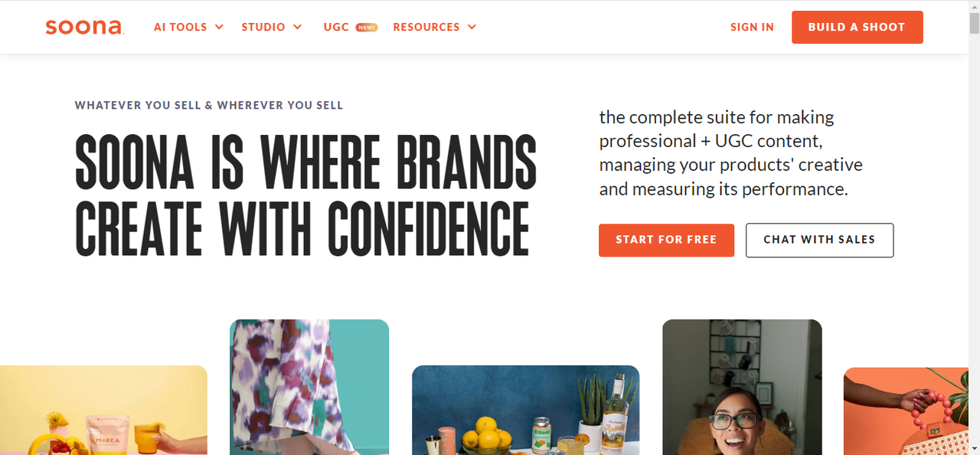Screen dimensions: 980x455
Task: Click Start for Free button
Action: 666,240
